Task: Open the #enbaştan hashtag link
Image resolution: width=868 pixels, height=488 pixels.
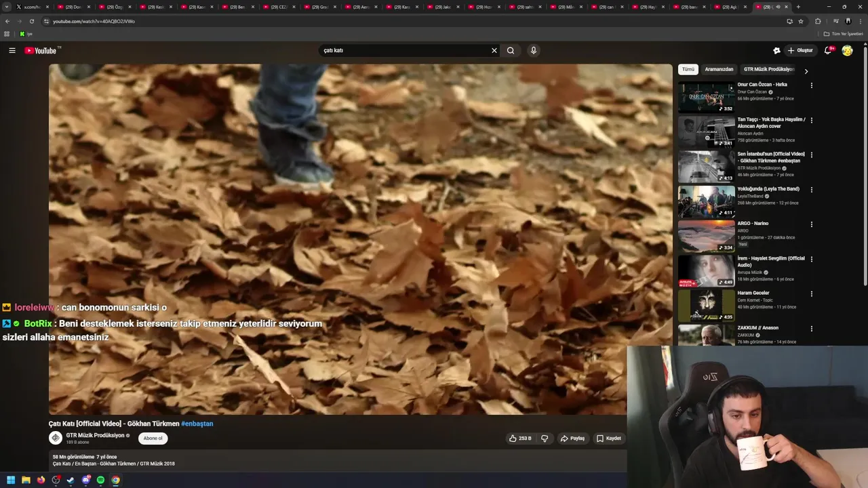Action: [x=197, y=424]
